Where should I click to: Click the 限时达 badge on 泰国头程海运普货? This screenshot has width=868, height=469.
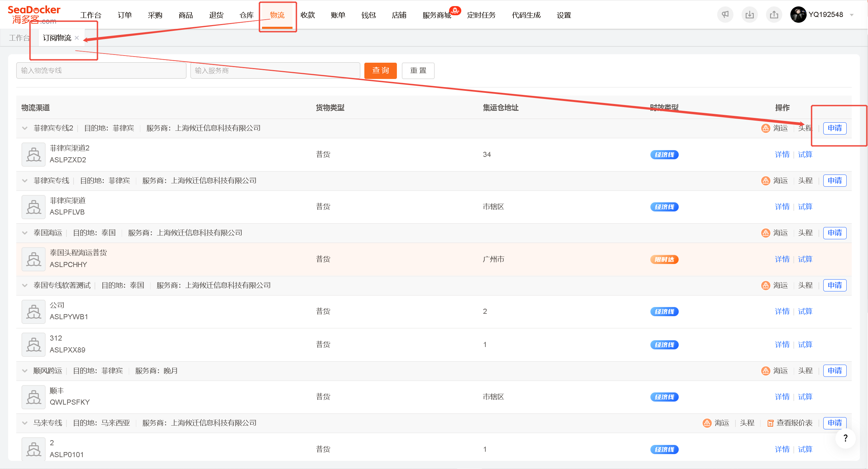(664, 260)
